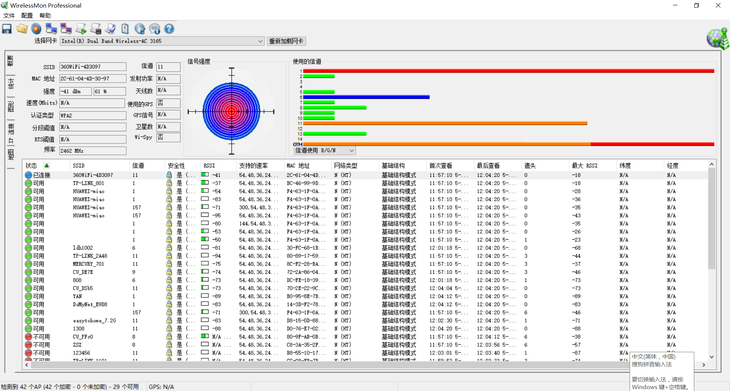730x391 pixels.
Task: Click the stop logging icon with black square
Action: tap(95, 29)
